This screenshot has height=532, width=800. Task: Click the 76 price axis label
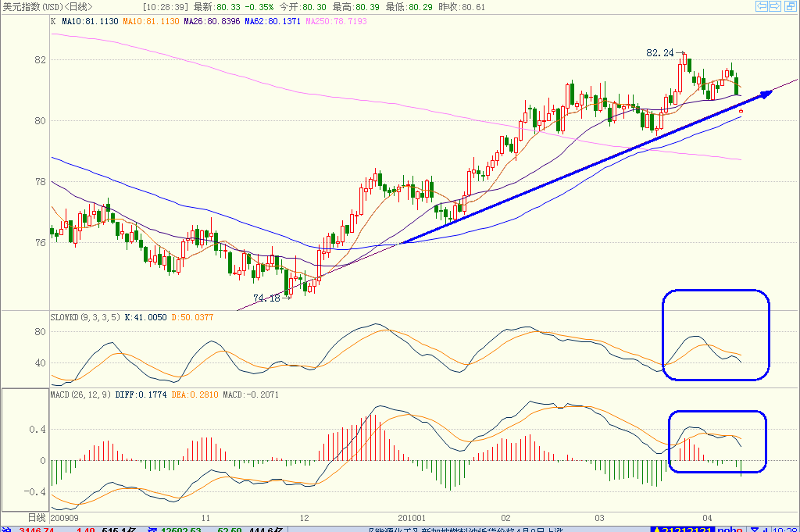click(x=40, y=242)
